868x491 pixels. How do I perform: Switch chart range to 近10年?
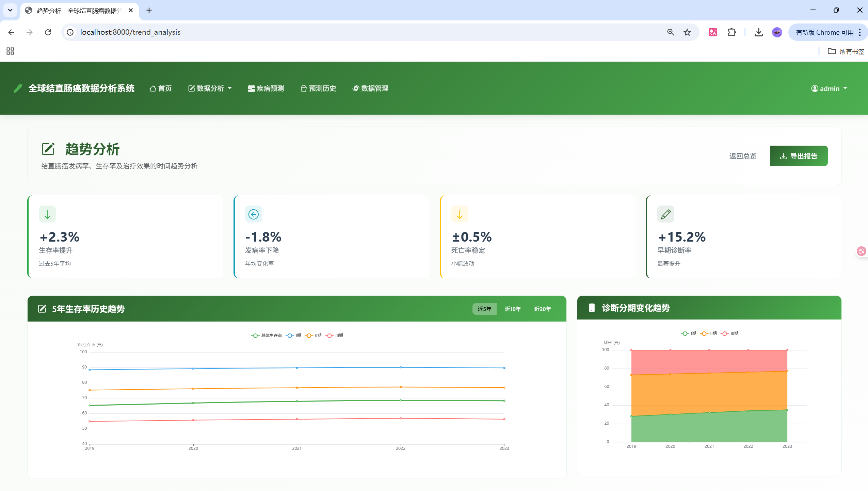(x=512, y=309)
